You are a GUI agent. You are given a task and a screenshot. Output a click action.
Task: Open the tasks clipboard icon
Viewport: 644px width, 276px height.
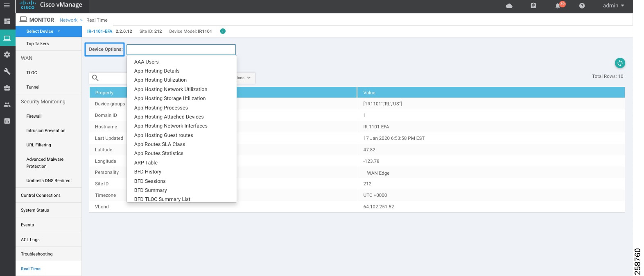tap(533, 6)
